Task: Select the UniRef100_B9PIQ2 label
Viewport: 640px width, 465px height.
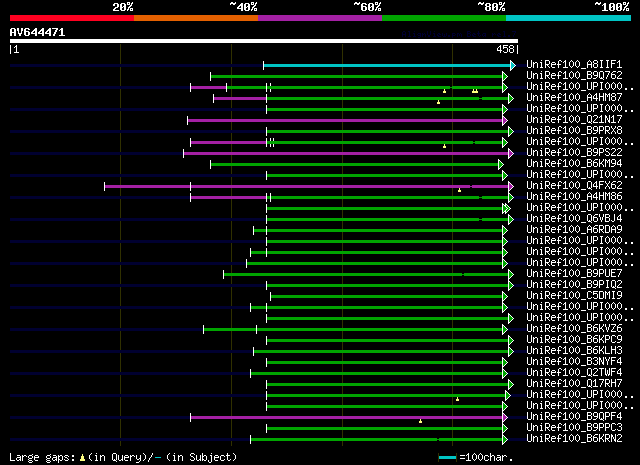Action: pyautogui.click(x=574, y=284)
